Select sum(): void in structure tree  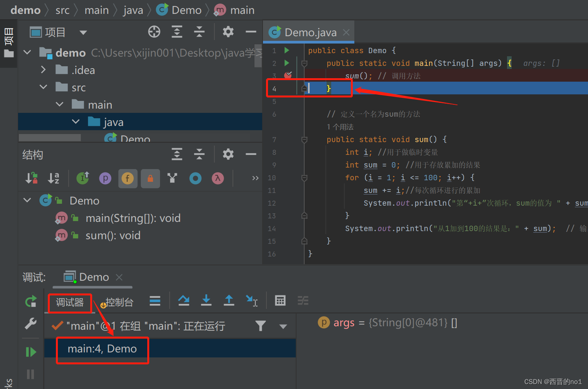click(113, 235)
